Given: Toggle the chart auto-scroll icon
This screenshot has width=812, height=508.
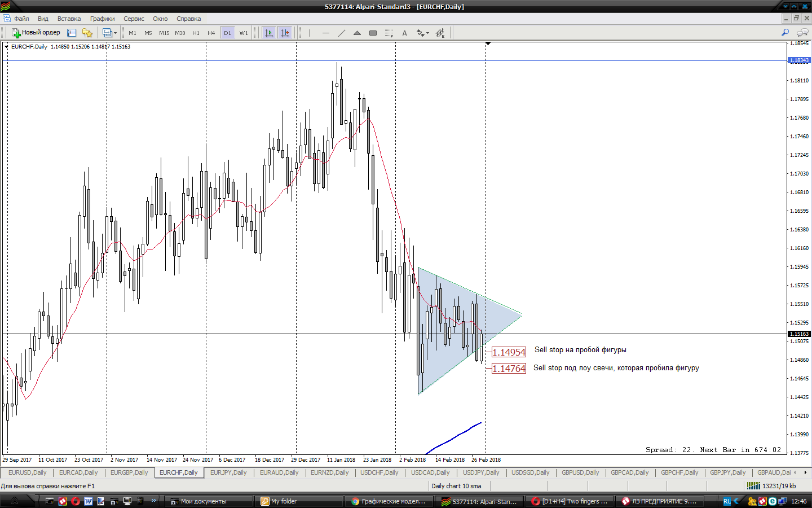Looking at the screenshot, I should click(x=269, y=33).
